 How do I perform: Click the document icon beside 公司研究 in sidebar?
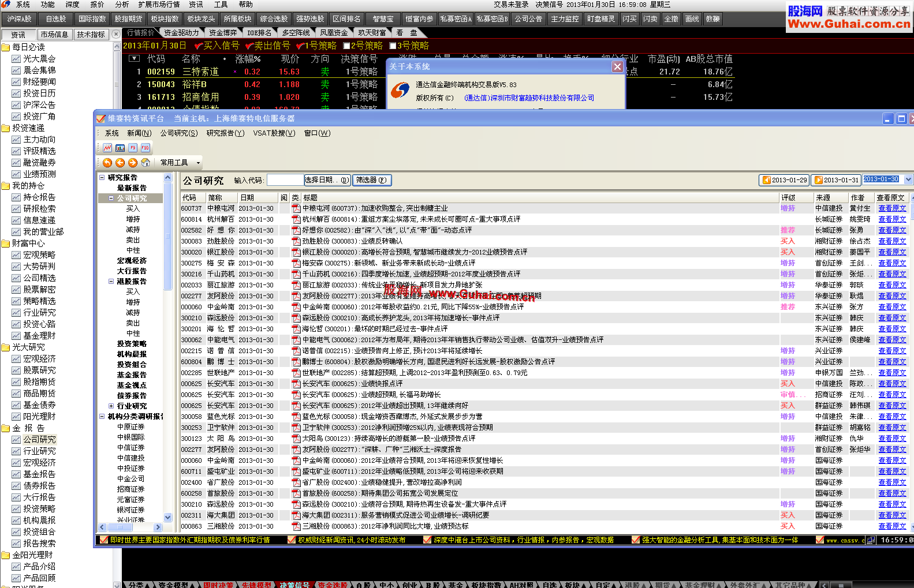16,440
